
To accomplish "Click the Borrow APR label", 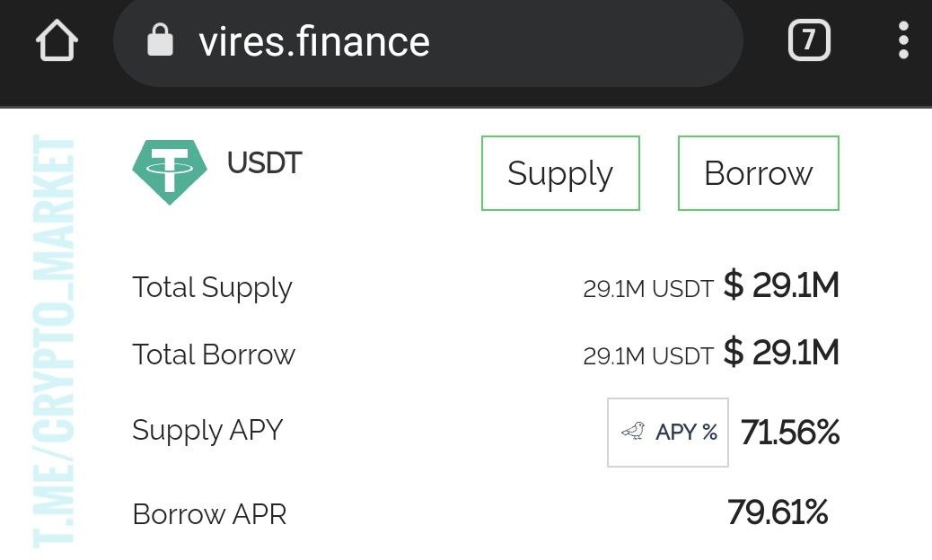I will pos(209,514).
